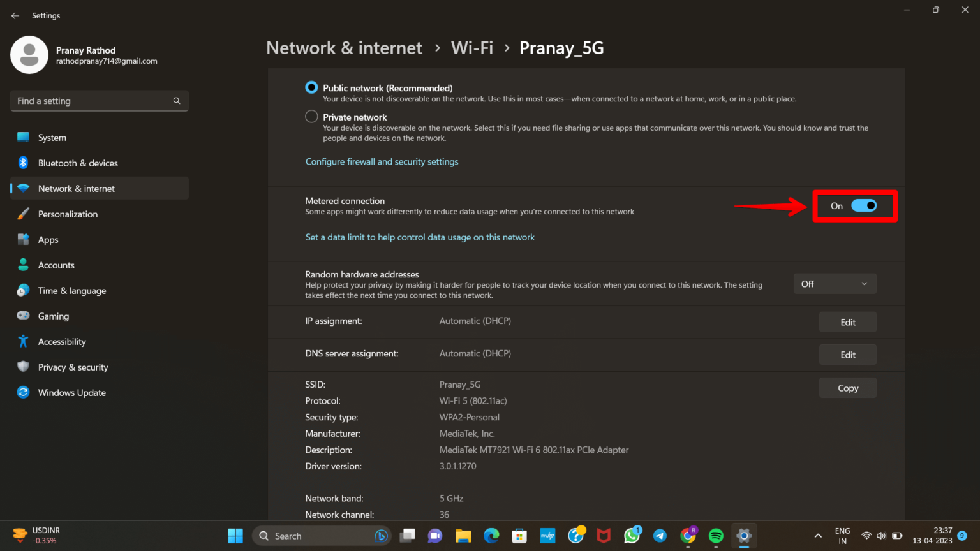Image resolution: width=980 pixels, height=551 pixels.
Task: Set a data limit for this network
Action: [420, 237]
